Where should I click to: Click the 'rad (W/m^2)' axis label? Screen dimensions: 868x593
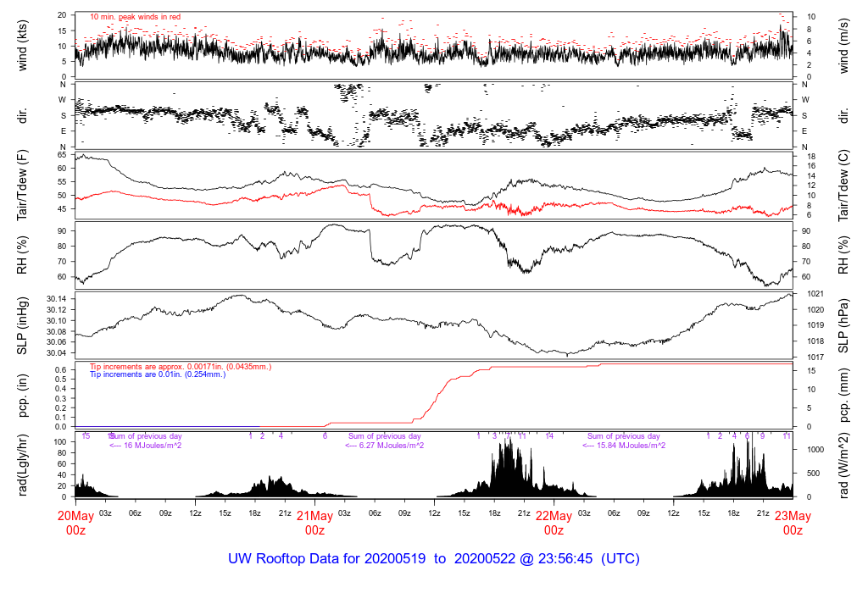pos(843,466)
